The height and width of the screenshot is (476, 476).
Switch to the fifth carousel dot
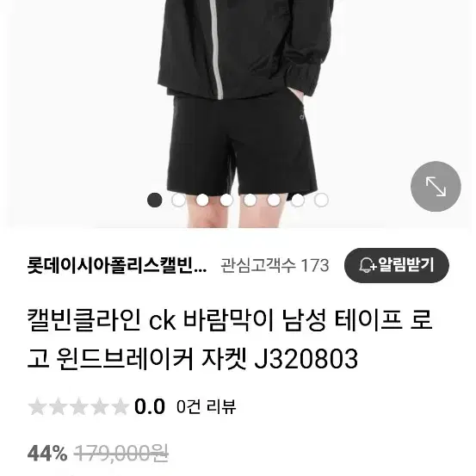(x=250, y=200)
